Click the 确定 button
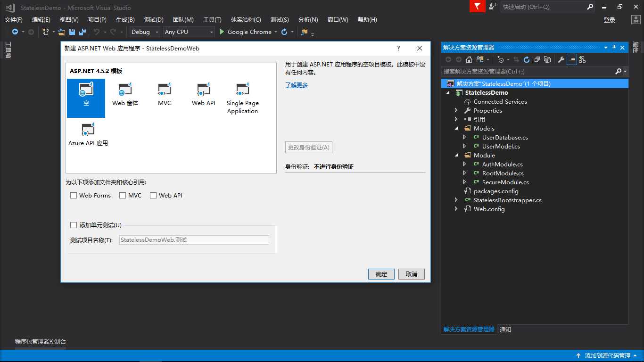644x362 pixels. tap(381, 274)
